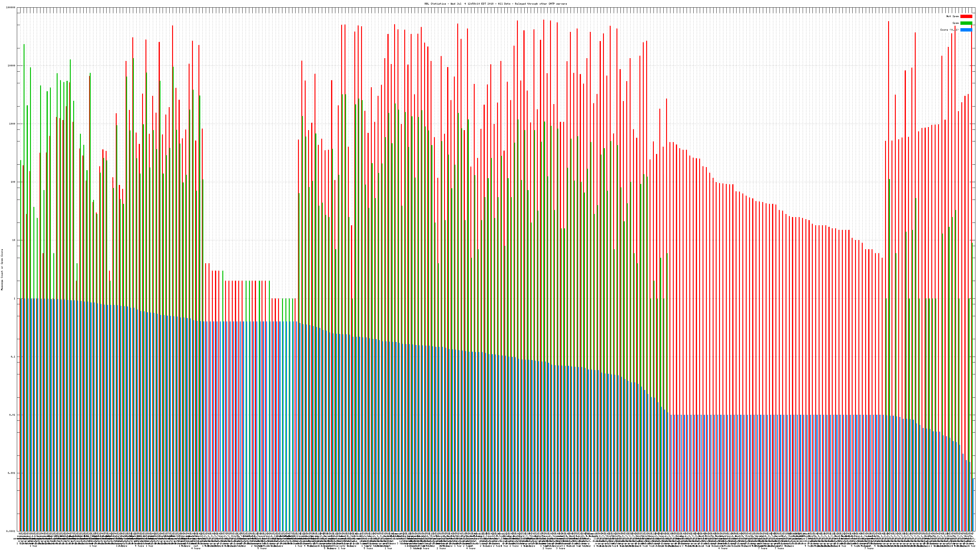Click the green Spam legend swatch
This screenshot has width=980, height=551.
[x=966, y=23]
